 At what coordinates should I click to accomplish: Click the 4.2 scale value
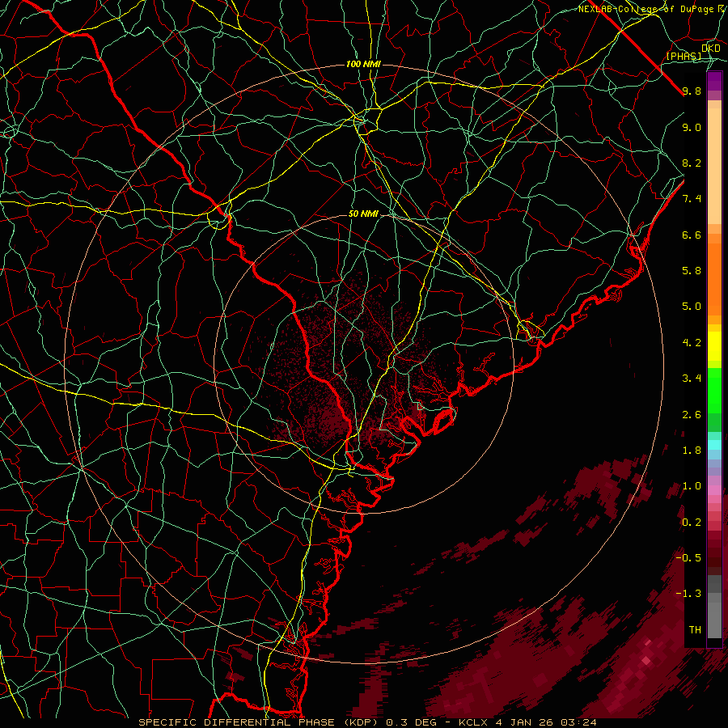click(692, 343)
